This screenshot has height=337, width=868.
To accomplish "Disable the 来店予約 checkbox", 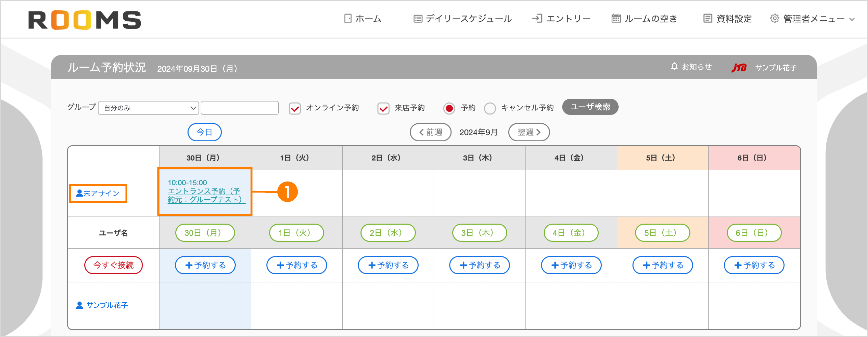I will pyautogui.click(x=383, y=109).
